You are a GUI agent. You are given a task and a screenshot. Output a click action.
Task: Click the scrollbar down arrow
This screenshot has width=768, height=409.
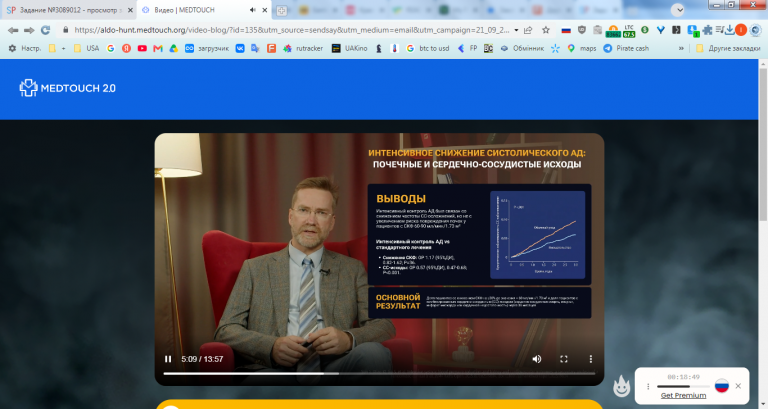tap(763, 405)
